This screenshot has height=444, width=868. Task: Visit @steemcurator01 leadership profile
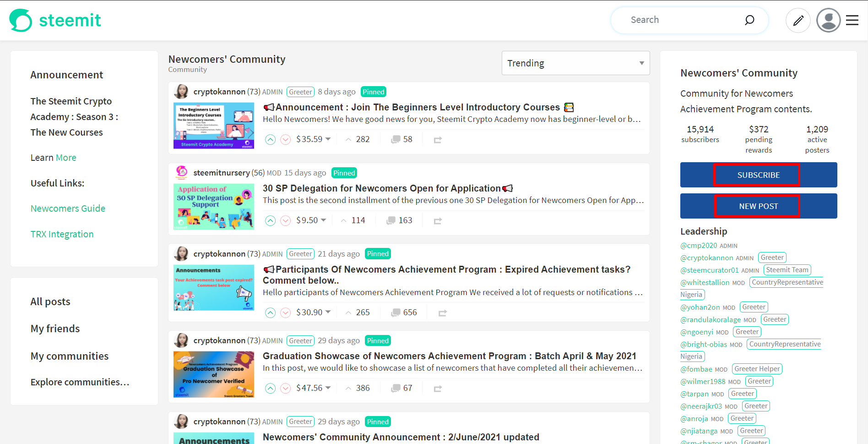710,270
